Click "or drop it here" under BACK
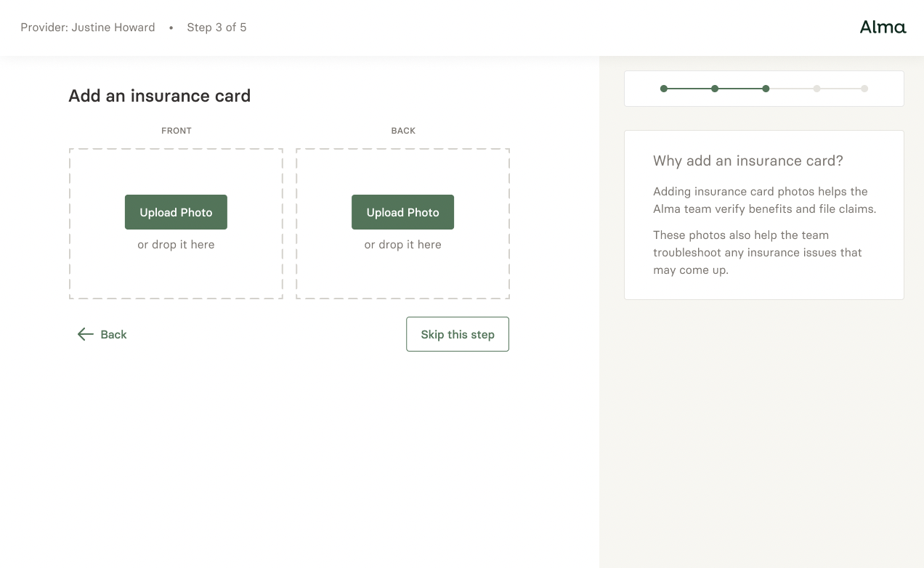Viewport: 924px width, 568px height. pyautogui.click(x=402, y=245)
